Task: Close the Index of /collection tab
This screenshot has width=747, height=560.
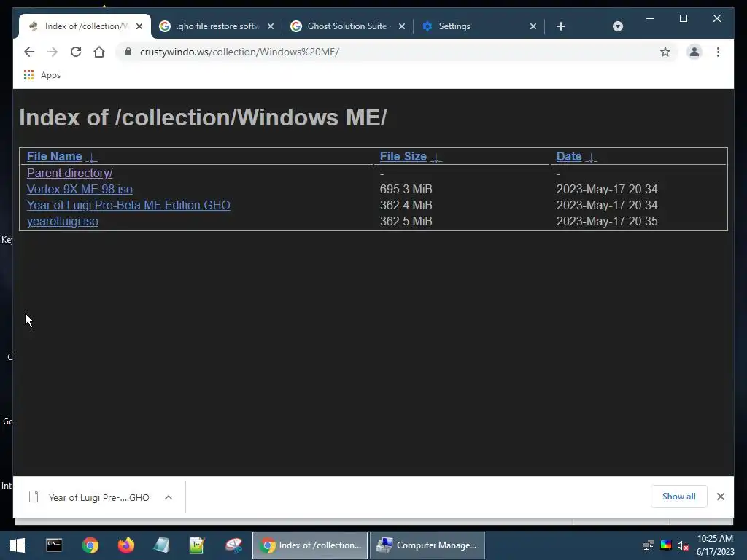Action: 139,26
